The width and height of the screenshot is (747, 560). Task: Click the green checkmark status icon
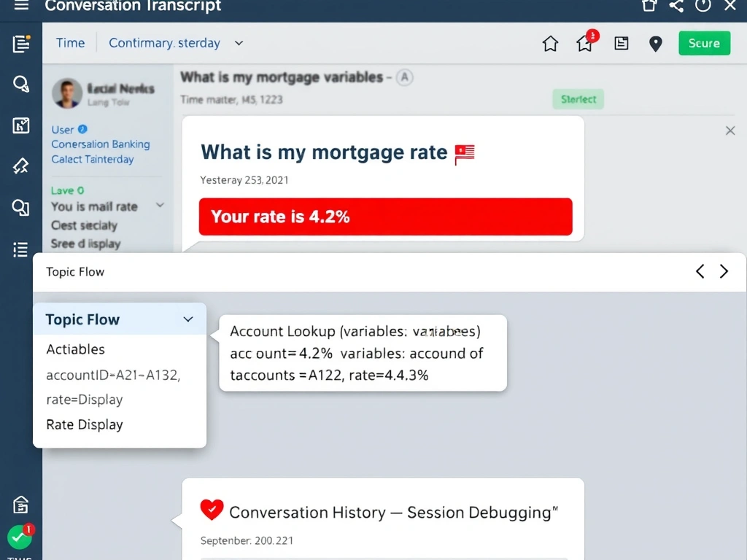[20, 537]
